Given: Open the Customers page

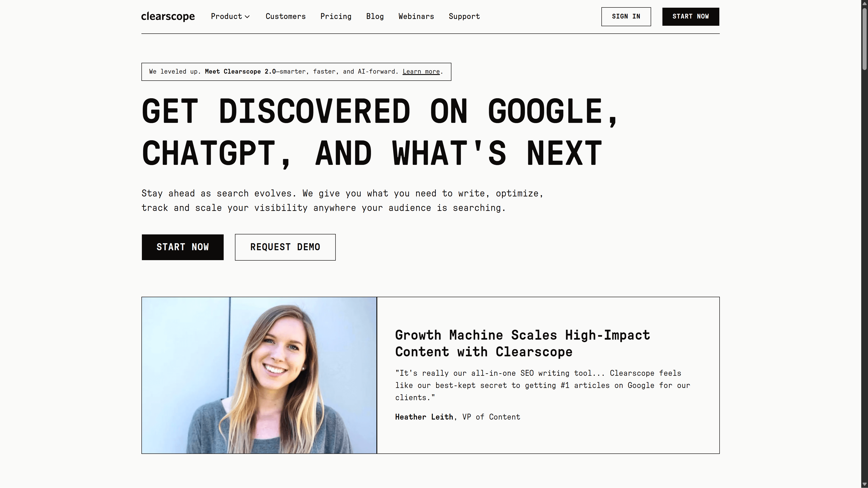Looking at the screenshot, I should pos(285,16).
